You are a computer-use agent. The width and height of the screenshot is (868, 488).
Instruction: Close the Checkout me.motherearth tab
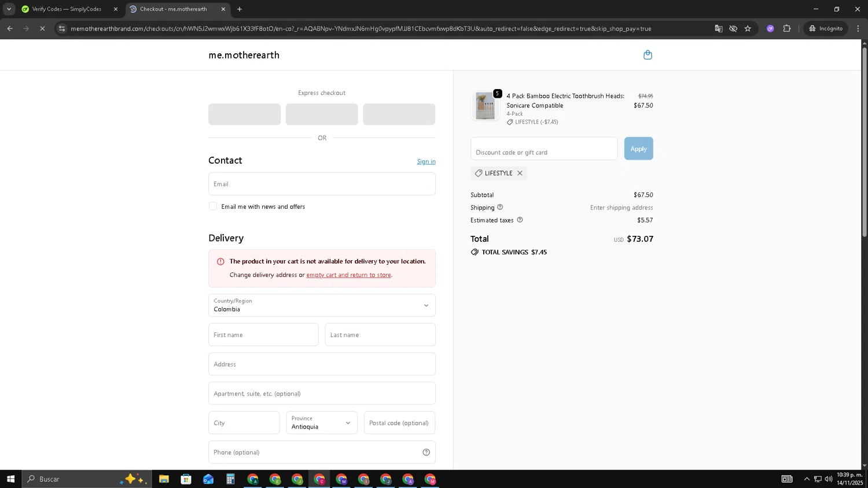223,9
